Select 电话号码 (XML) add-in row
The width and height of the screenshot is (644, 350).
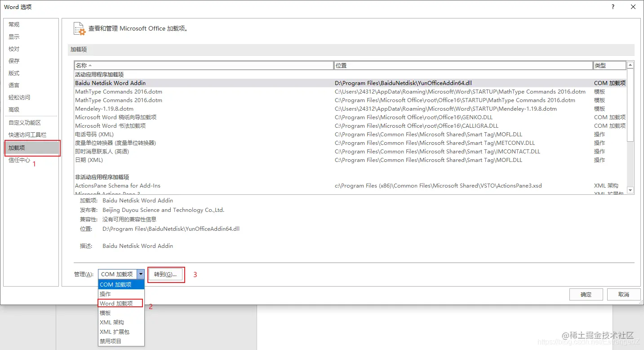point(350,135)
